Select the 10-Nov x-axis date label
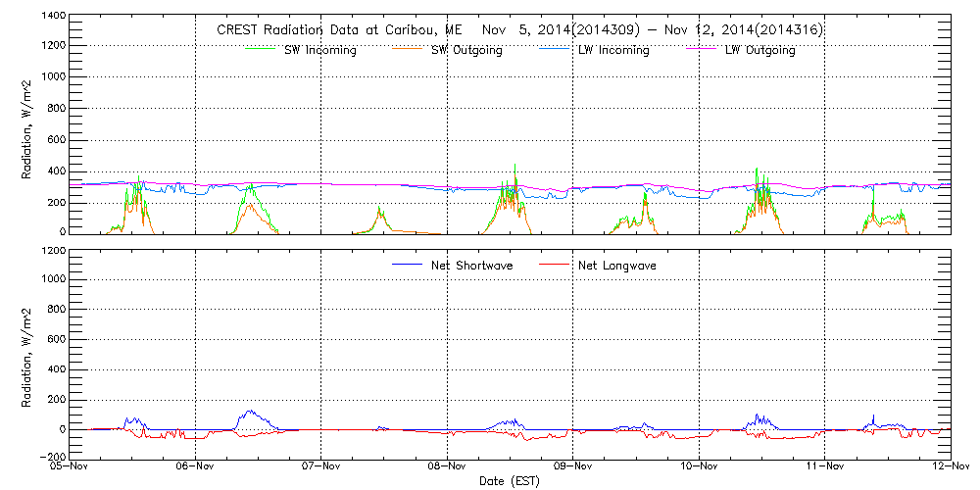Screen dimensions: 980x490 tap(699, 467)
